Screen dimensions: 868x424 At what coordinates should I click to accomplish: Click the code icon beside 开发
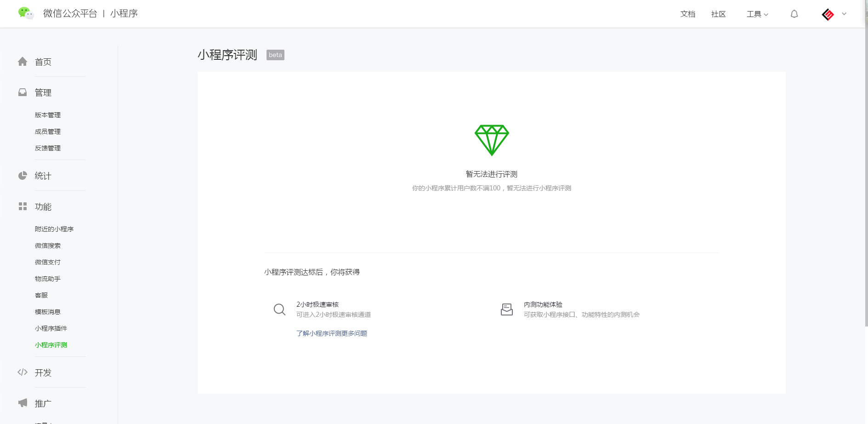(x=23, y=372)
